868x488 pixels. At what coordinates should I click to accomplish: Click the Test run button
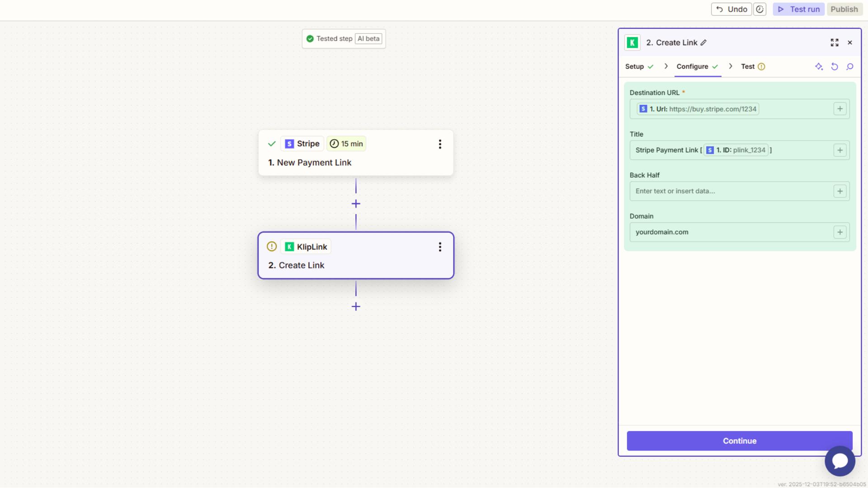coord(798,9)
